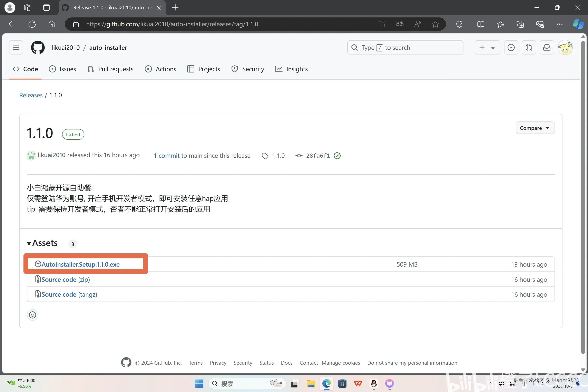Image resolution: width=588 pixels, height=392 pixels.
Task: Toggle browser split screen view
Action: pos(480,24)
